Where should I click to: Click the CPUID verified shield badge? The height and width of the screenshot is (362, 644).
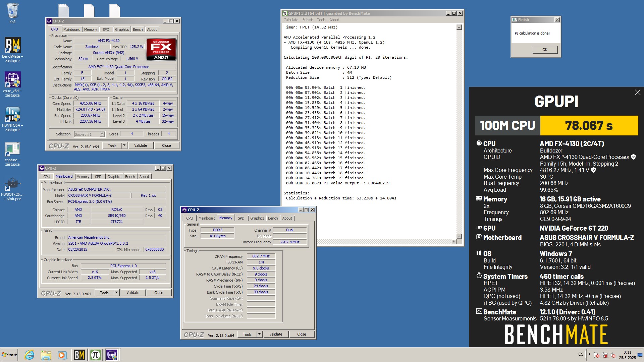[633, 157]
